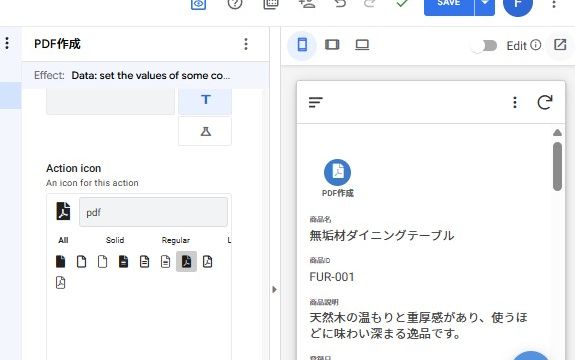Choose the selected solid PDF file icon
Viewport: 575px width, 360px height.
click(186, 261)
